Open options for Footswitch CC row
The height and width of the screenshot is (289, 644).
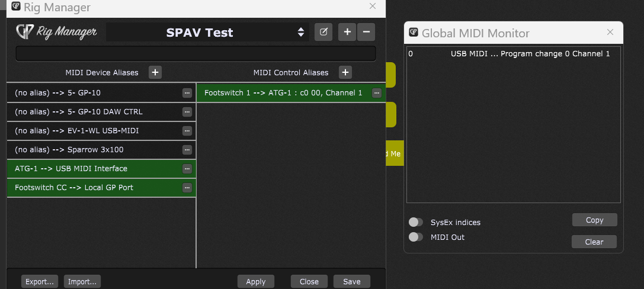pyautogui.click(x=187, y=188)
